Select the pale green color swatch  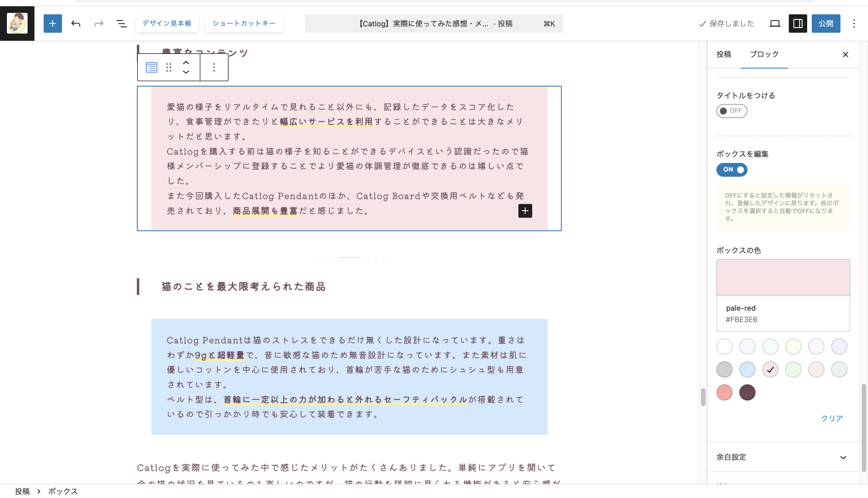click(x=793, y=369)
